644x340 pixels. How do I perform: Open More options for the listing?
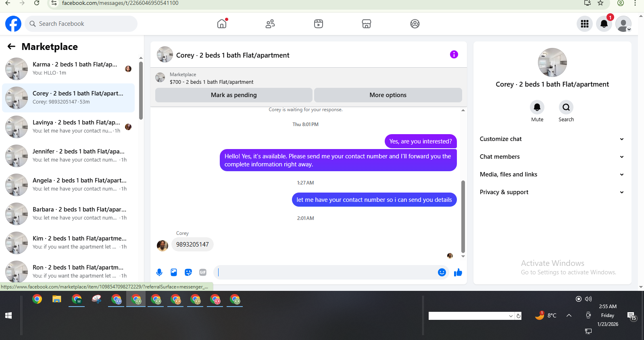coord(388,95)
